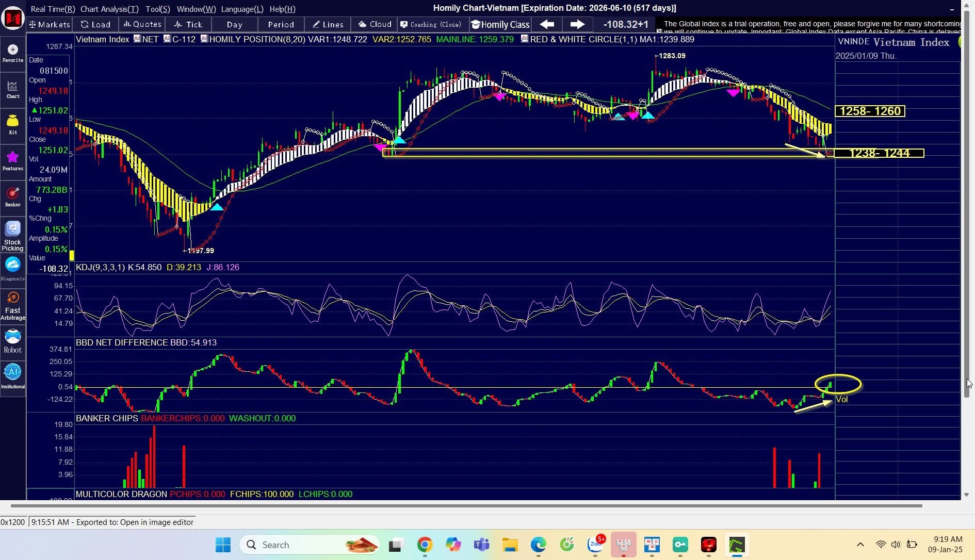Open the taskbar clock and date
The width and height of the screenshot is (975, 560).
945,545
